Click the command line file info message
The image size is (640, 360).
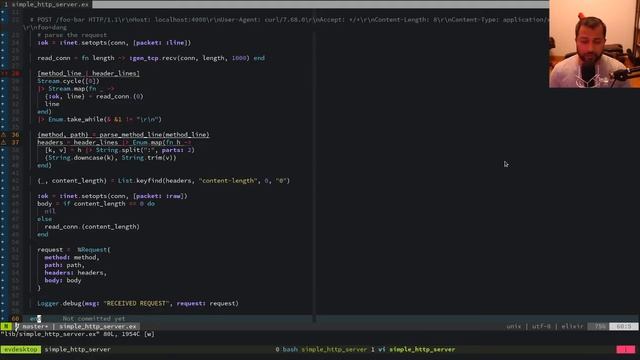pyautogui.click(x=78, y=334)
